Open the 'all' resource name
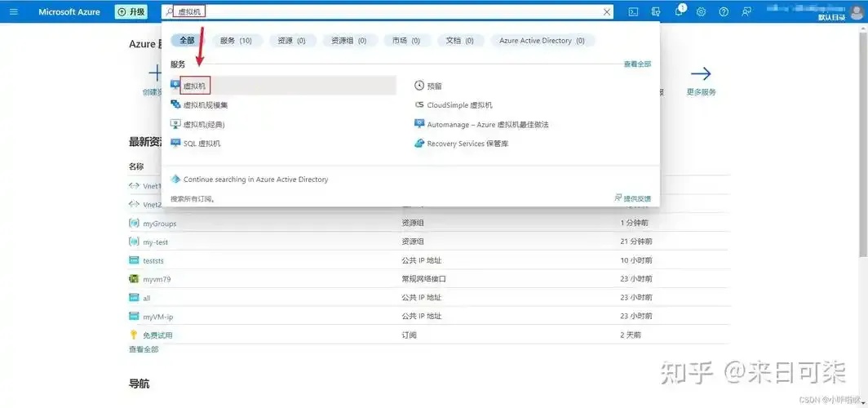The height and width of the screenshot is (408, 868). click(147, 298)
